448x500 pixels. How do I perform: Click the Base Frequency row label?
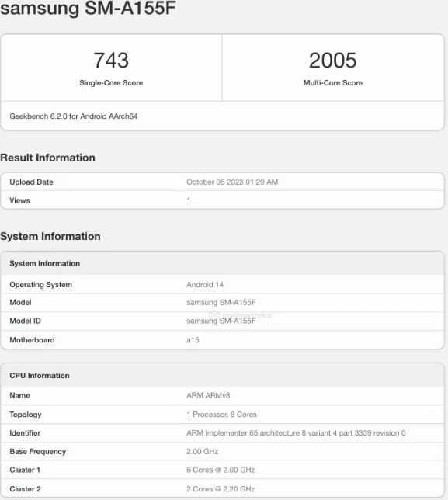point(37,452)
